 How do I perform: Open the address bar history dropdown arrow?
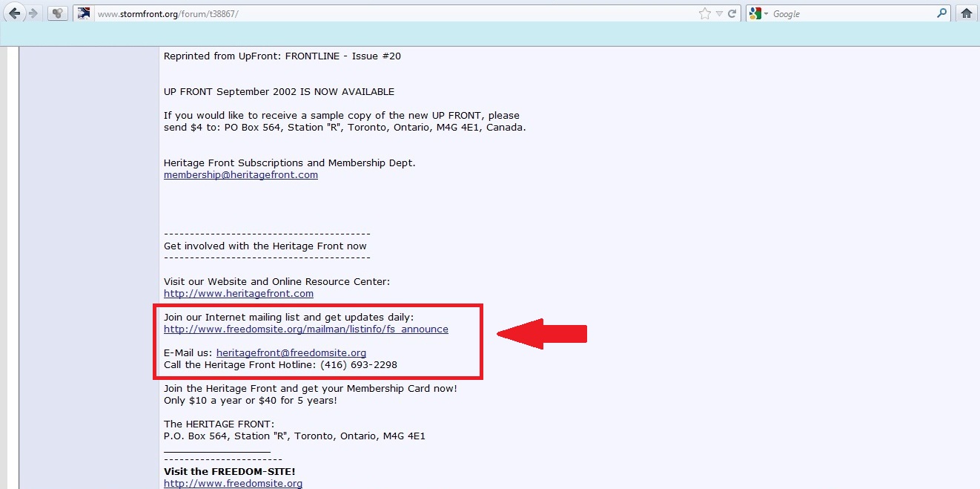719,14
